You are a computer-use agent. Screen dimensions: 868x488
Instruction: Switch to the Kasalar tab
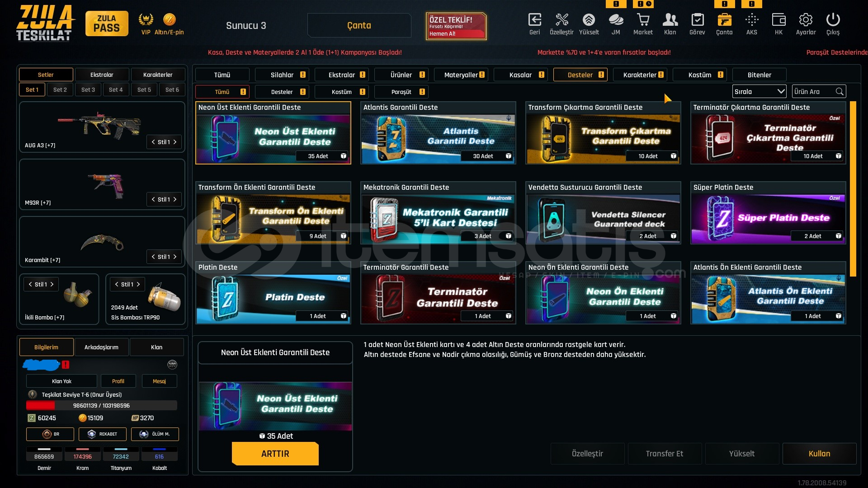pyautogui.click(x=521, y=75)
